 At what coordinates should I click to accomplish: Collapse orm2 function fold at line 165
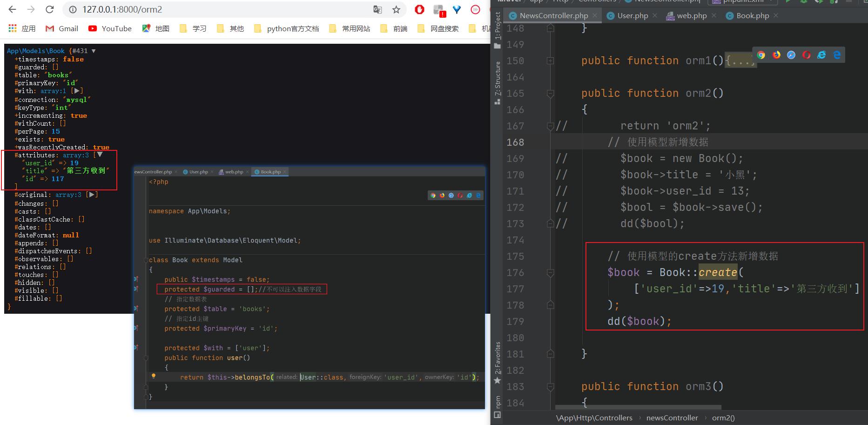(x=551, y=94)
